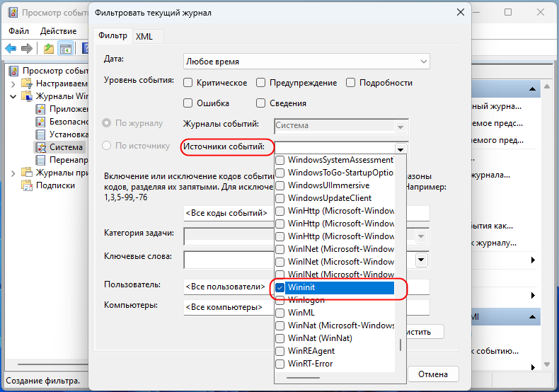Click the Forward arrow toolbar icon
The width and height of the screenshot is (559, 392).
click(27, 49)
